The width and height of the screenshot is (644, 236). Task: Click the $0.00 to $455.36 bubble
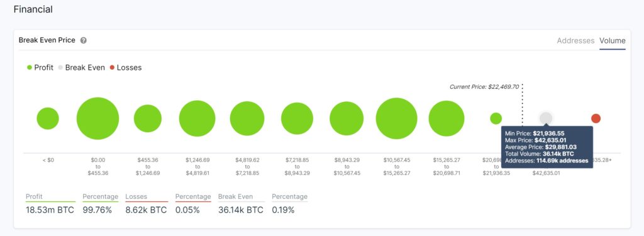click(x=97, y=118)
